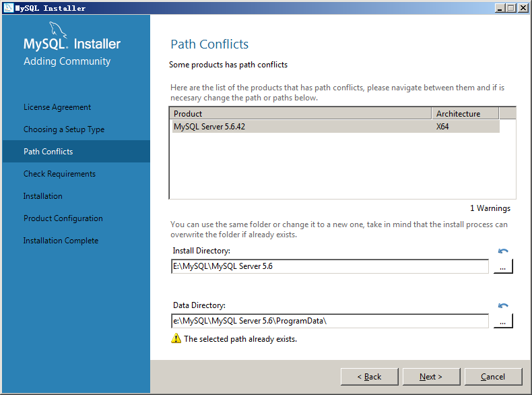Edit the Install Directory path field
The image size is (532, 395).
coord(330,266)
